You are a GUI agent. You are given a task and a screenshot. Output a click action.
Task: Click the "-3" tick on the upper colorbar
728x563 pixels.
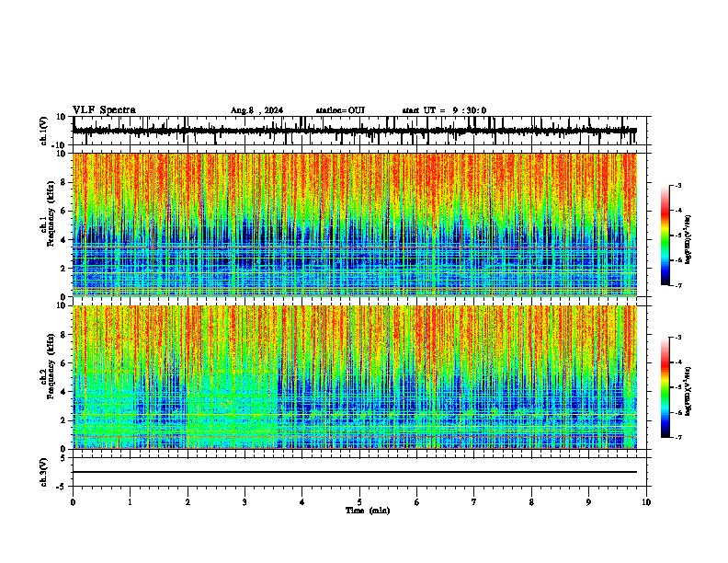click(x=677, y=185)
